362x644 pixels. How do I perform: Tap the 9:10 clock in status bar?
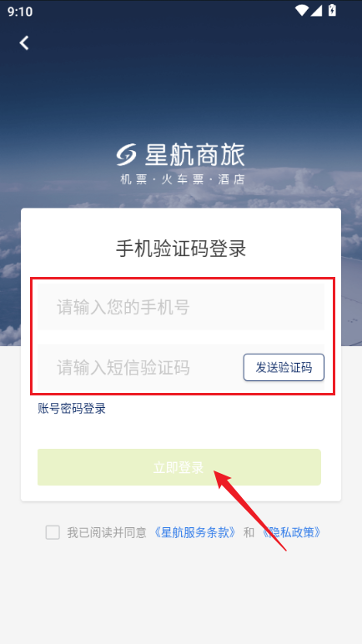click(20, 12)
